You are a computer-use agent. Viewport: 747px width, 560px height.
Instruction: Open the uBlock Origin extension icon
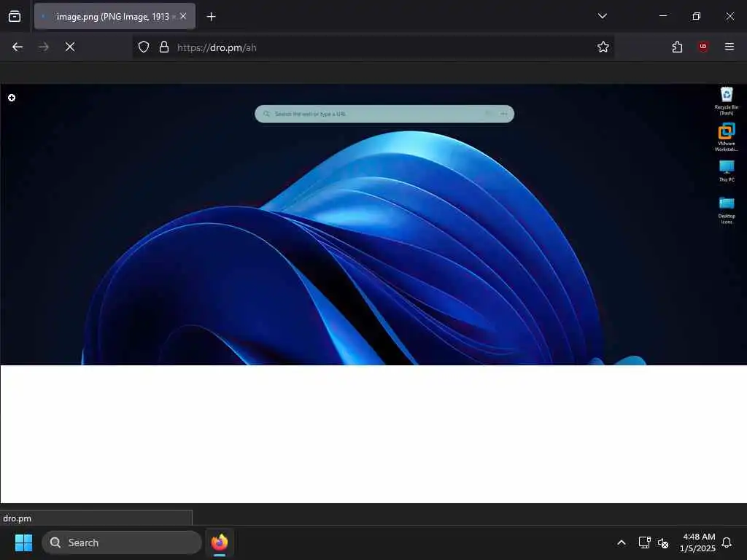[x=703, y=47]
